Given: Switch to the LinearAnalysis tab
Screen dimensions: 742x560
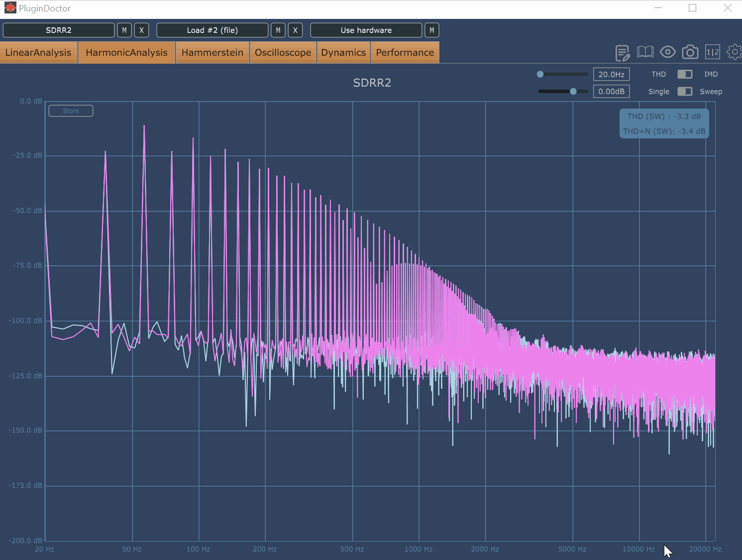Looking at the screenshot, I should (x=38, y=53).
